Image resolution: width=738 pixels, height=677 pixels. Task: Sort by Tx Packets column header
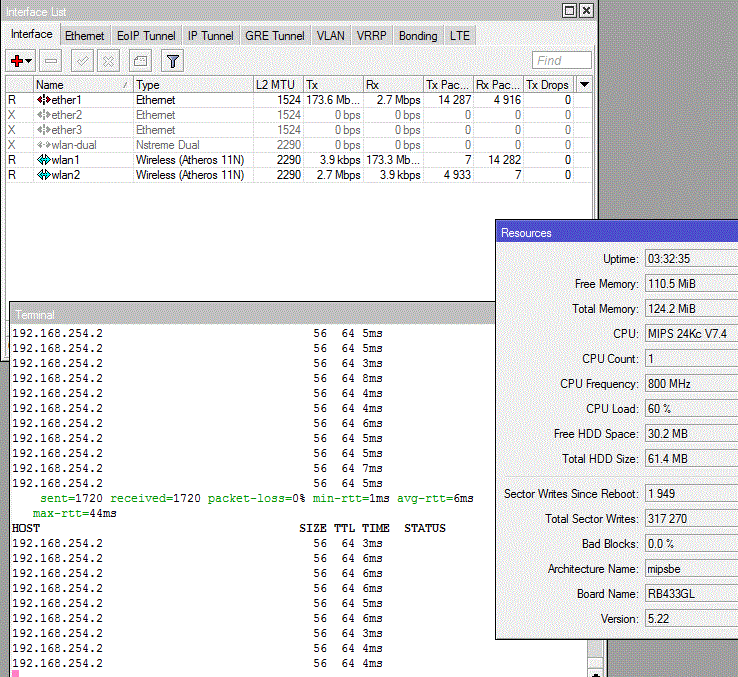click(x=448, y=85)
